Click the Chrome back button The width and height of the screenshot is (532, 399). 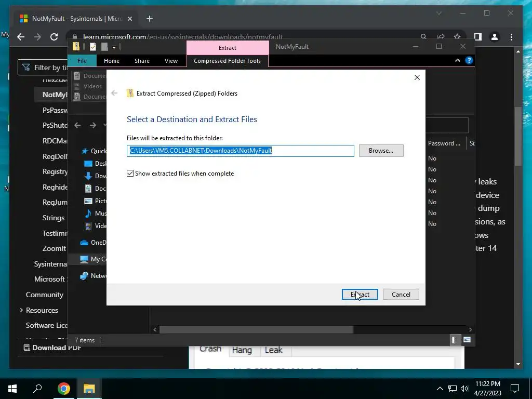point(21,37)
